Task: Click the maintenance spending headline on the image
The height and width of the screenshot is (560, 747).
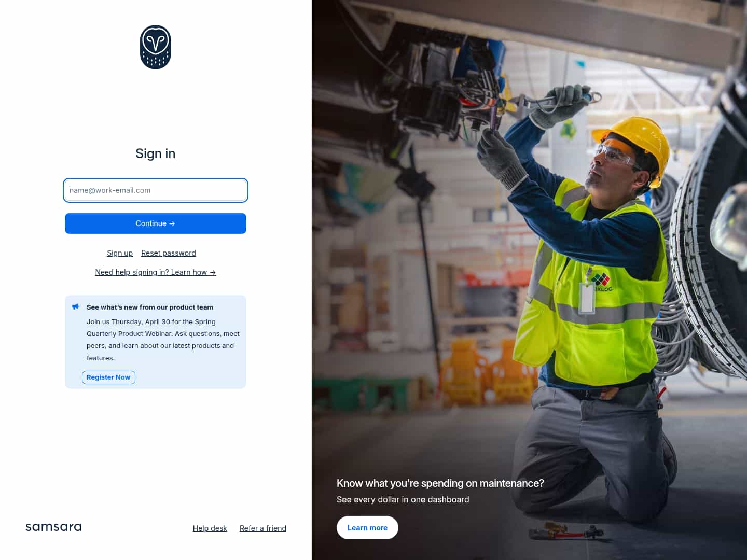Action: (x=440, y=483)
